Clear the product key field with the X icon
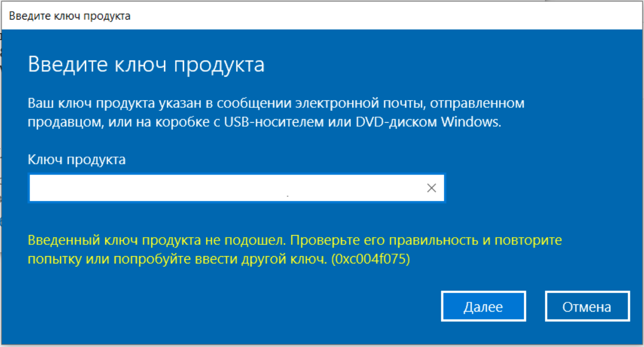 [431, 188]
